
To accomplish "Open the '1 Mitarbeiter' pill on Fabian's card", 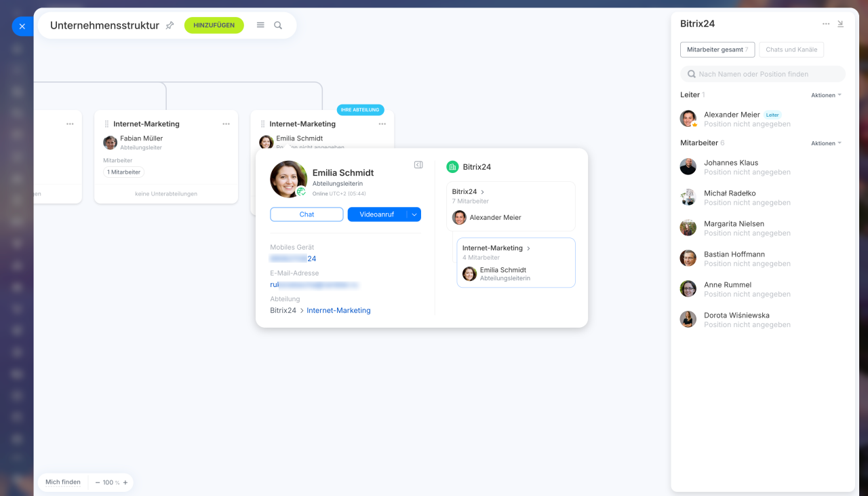I will tap(123, 172).
